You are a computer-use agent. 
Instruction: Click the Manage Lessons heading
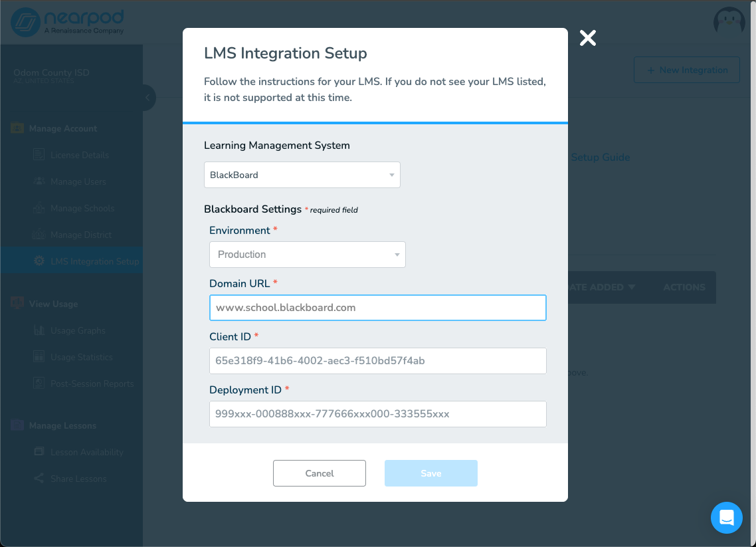(62, 425)
